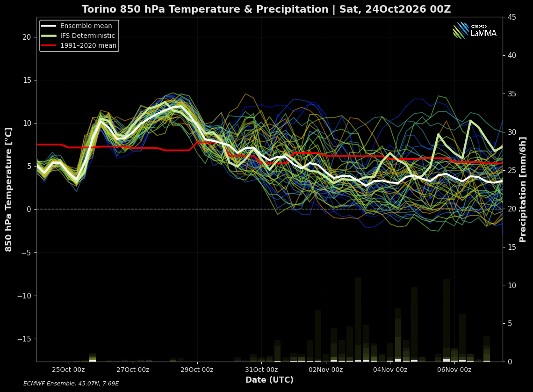This screenshot has width=533, height=392.
Task: Click the '−10' tick on the temperature axis
Action: pyautogui.click(x=24, y=296)
